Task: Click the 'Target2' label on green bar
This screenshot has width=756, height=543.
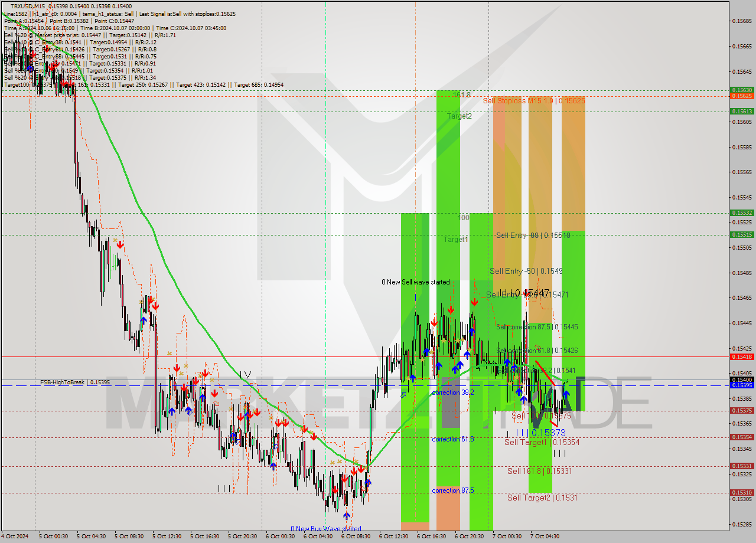Action: [459, 116]
